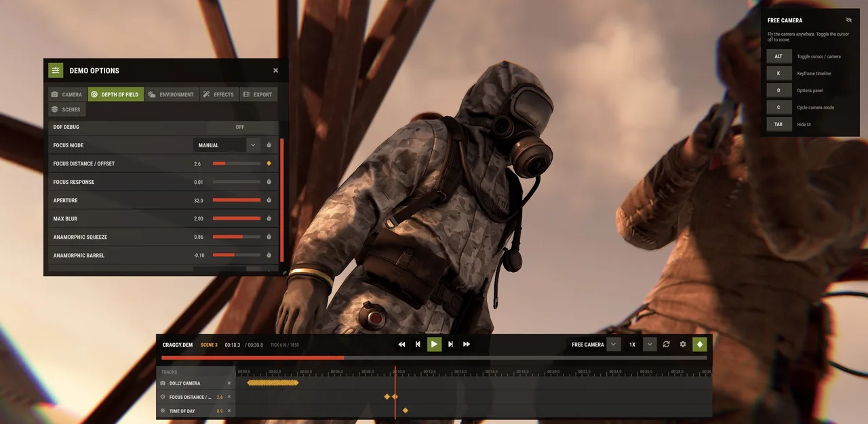The height and width of the screenshot is (424, 868).
Task: Click the O options panel key
Action: 779,90
